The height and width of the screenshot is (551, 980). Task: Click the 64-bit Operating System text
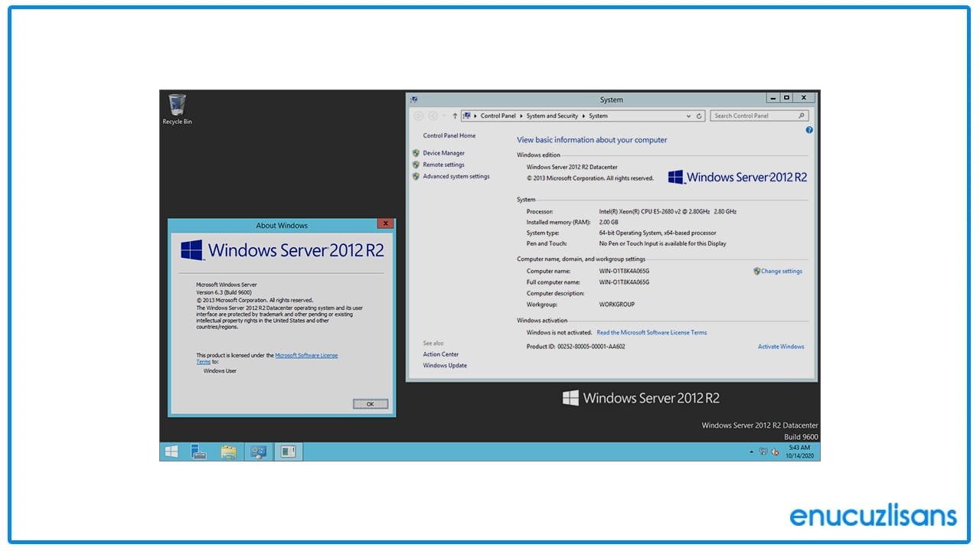[658, 233]
